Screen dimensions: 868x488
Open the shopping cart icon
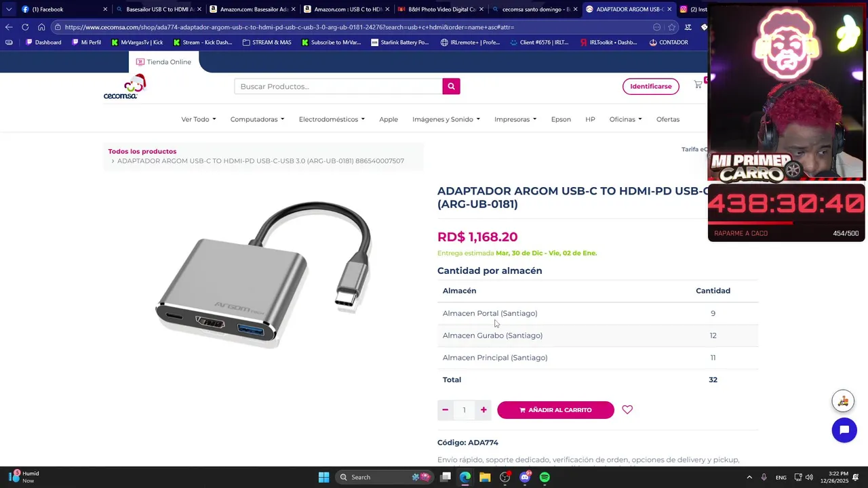pyautogui.click(x=698, y=85)
